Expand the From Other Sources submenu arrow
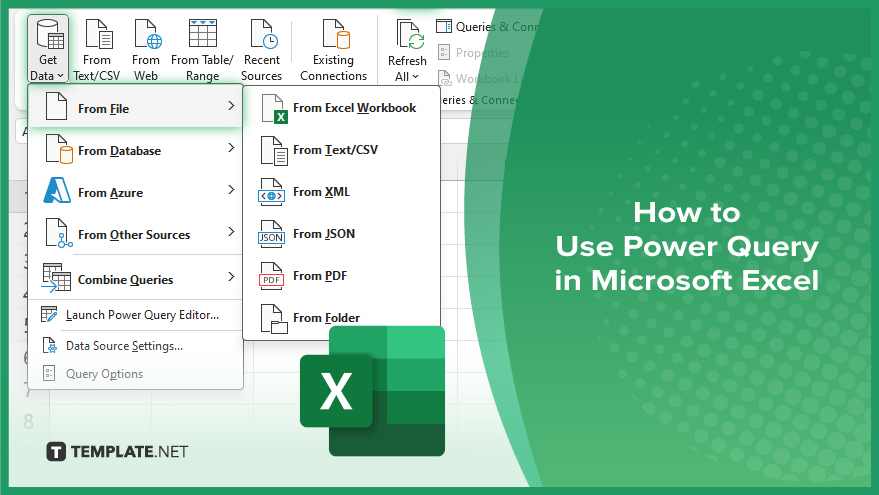 point(231,232)
